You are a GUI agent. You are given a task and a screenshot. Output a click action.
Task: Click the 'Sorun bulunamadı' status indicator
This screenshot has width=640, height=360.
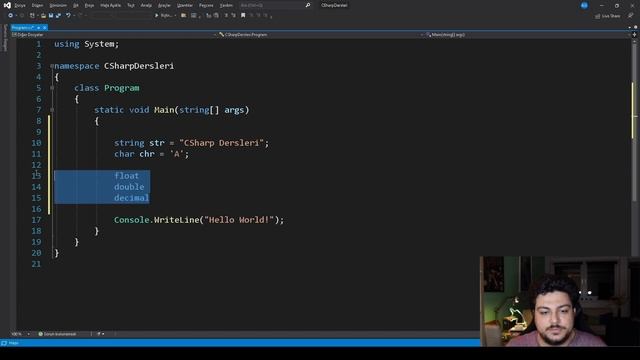[x=57, y=334]
